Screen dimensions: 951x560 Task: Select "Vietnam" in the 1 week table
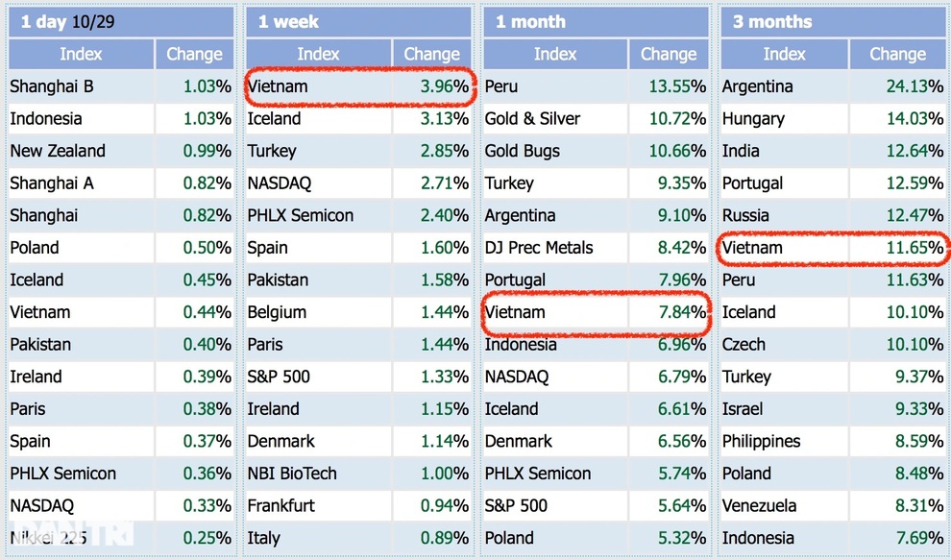pos(278,86)
